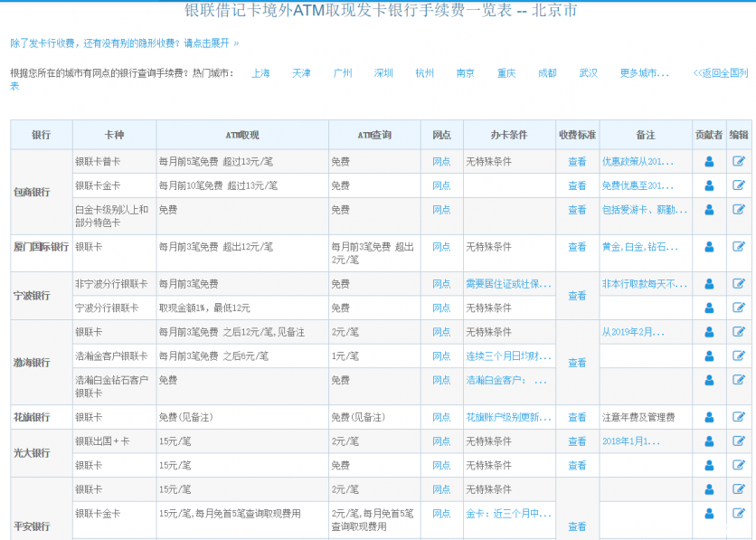756x540 pixels.
Task: Open note 包括爱游卡、薪勤...
Action: pyautogui.click(x=645, y=210)
